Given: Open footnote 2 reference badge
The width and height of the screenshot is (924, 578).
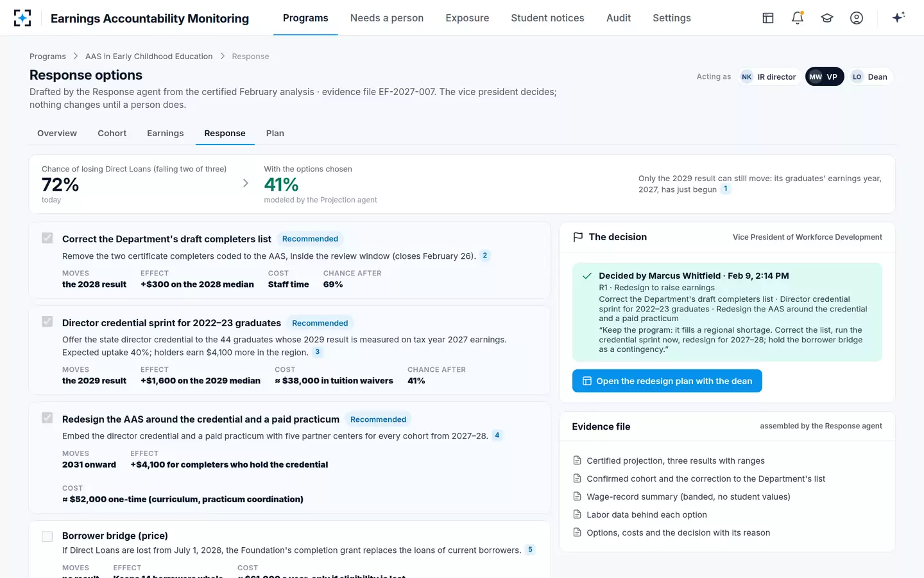Looking at the screenshot, I should [485, 256].
